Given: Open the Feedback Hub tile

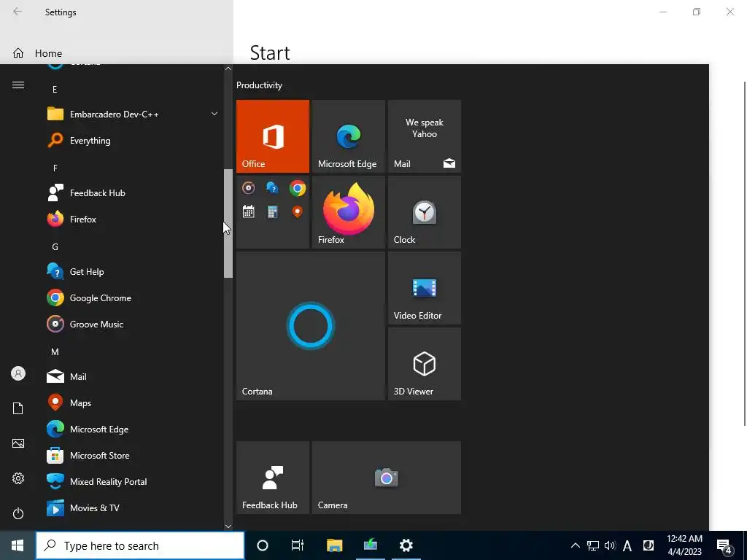Looking at the screenshot, I should click(x=273, y=478).
